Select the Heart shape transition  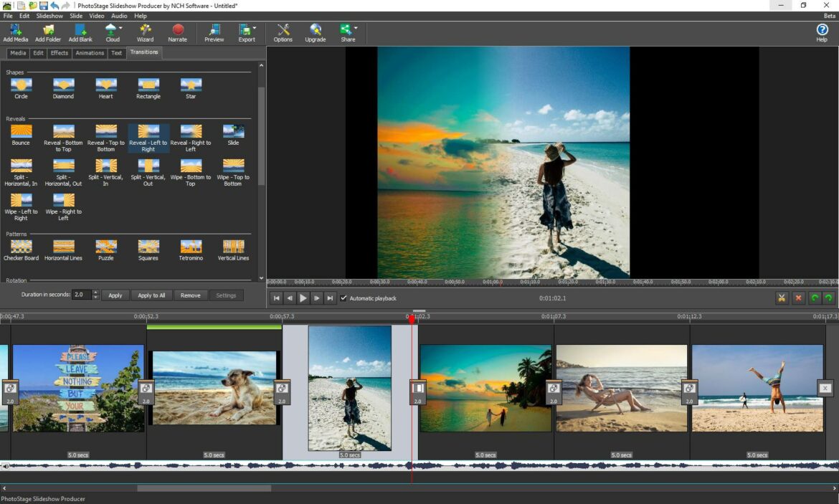tap(105, 86)
